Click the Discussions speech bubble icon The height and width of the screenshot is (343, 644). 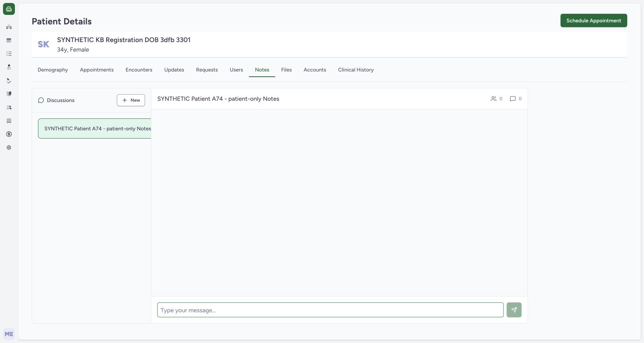(x=41, y=100)
